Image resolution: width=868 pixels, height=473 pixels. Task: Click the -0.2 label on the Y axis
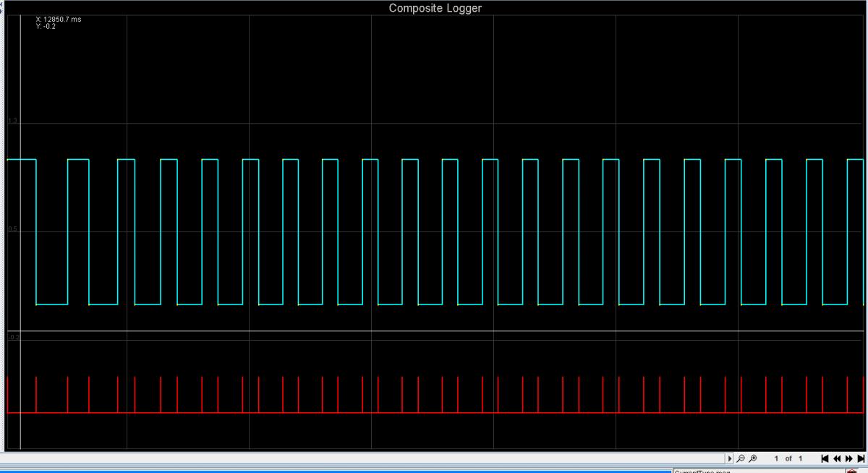point(14,337)
